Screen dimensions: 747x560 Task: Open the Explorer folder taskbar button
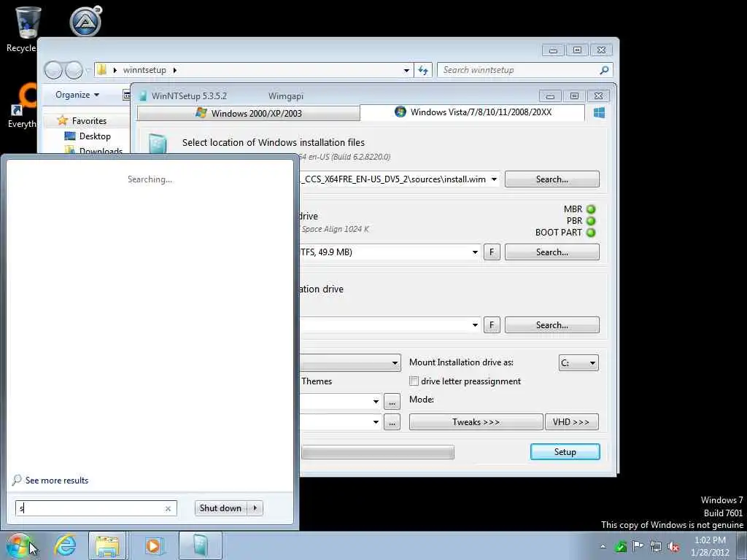tap(108, 545)
